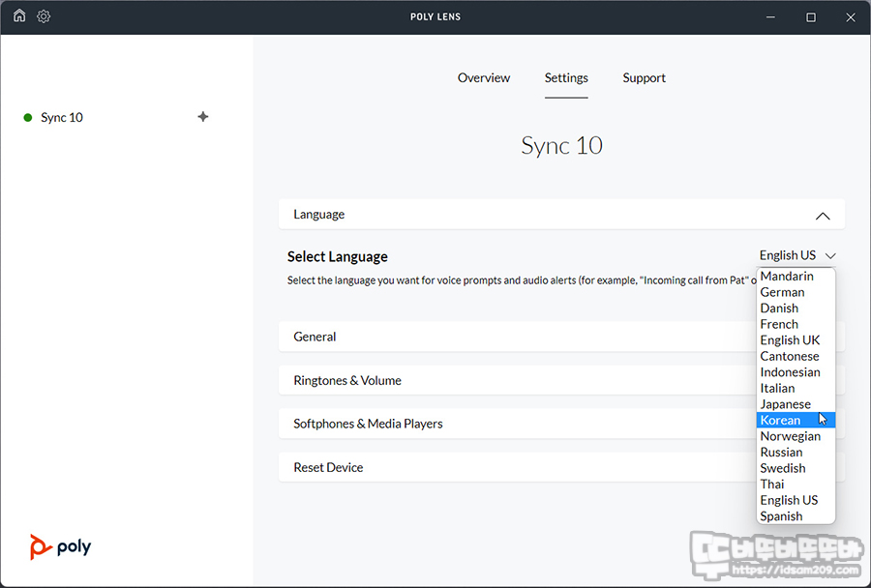Viewport: 871px width, 588px height.
Task: Go to Poly Lens home screen
Action: click(19, 16)
